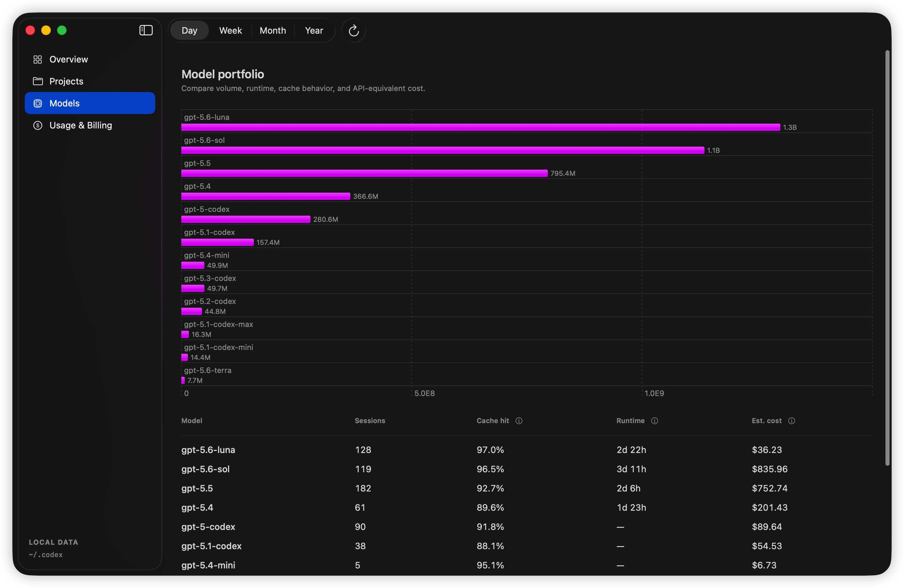
Task: Show info for Est. cost column
Action: 792,420
